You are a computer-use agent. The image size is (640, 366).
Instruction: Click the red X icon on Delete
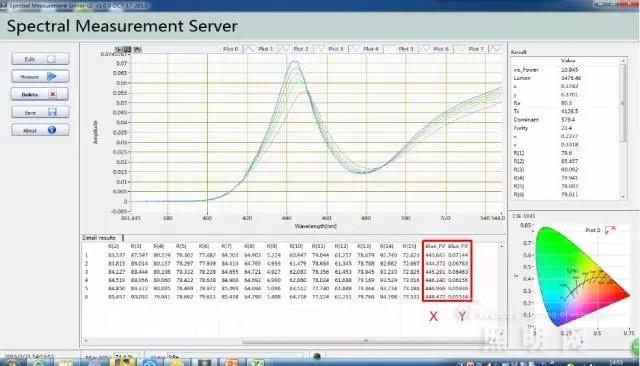pyautogui.click(x=52, y=94)
